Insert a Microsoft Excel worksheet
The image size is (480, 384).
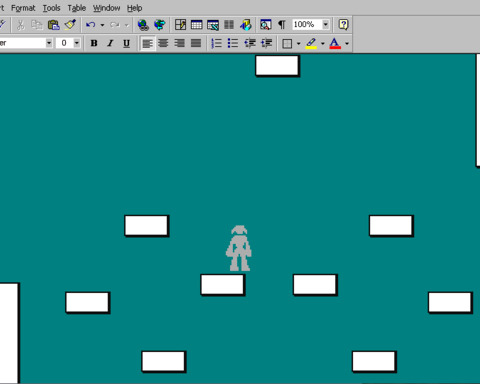(x=213, y=25)
